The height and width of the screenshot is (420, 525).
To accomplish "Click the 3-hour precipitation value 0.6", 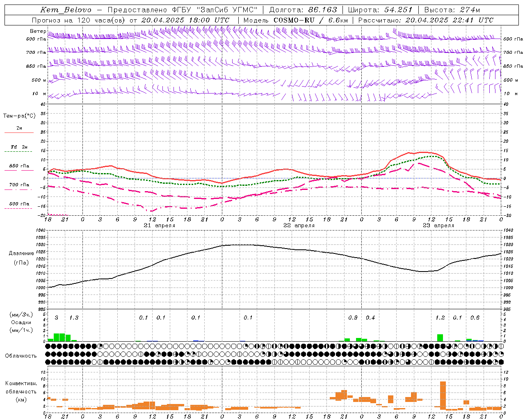I will pyautogui.click(x=475, y=317).
